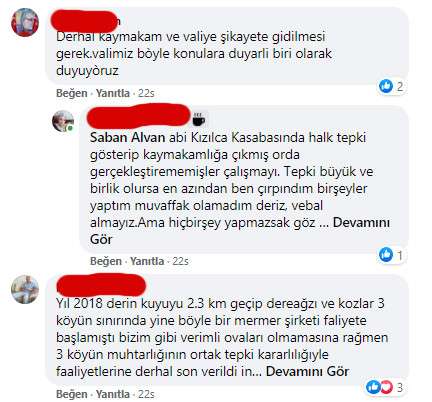Open the redacted author name of the last comment
Screen dimensions: 432x402
[x=101, y=285]
